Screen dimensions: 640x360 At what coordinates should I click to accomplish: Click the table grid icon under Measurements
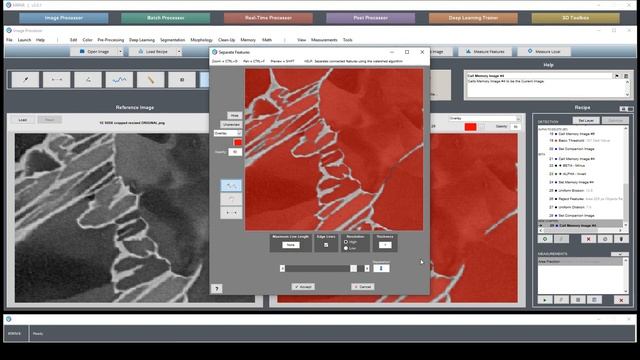click(x=578, y=300)
